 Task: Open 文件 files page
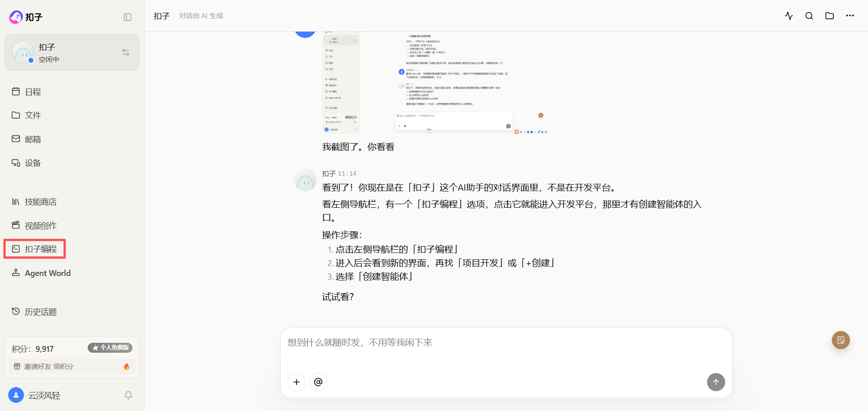point(72,115)
